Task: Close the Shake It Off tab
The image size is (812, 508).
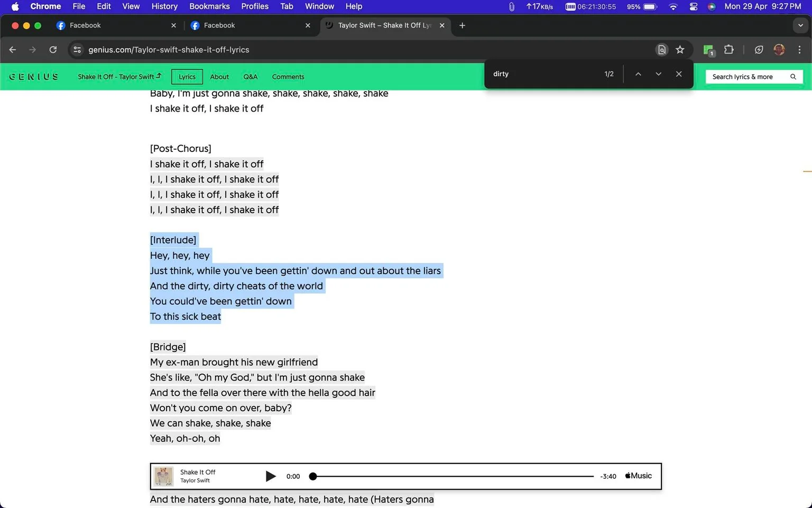Action: point(442,25)
